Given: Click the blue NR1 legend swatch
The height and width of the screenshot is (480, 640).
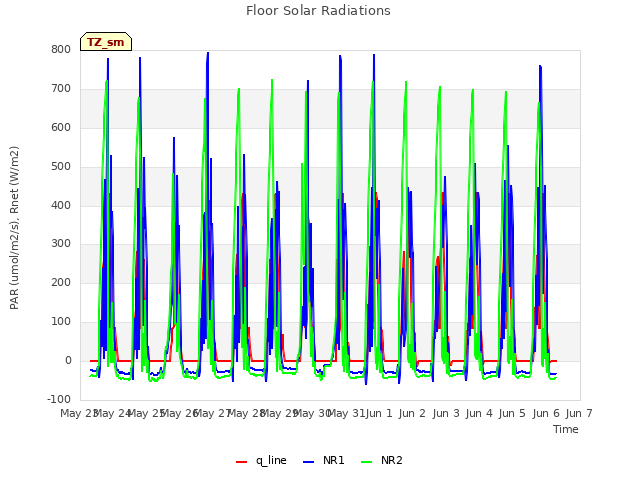Looking at the screenshot, I should tap(309, 462).
